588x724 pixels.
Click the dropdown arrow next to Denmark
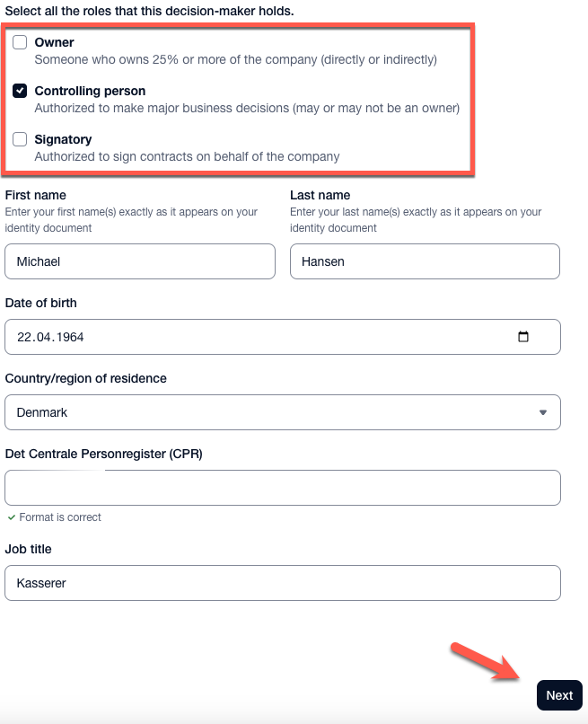543,412
